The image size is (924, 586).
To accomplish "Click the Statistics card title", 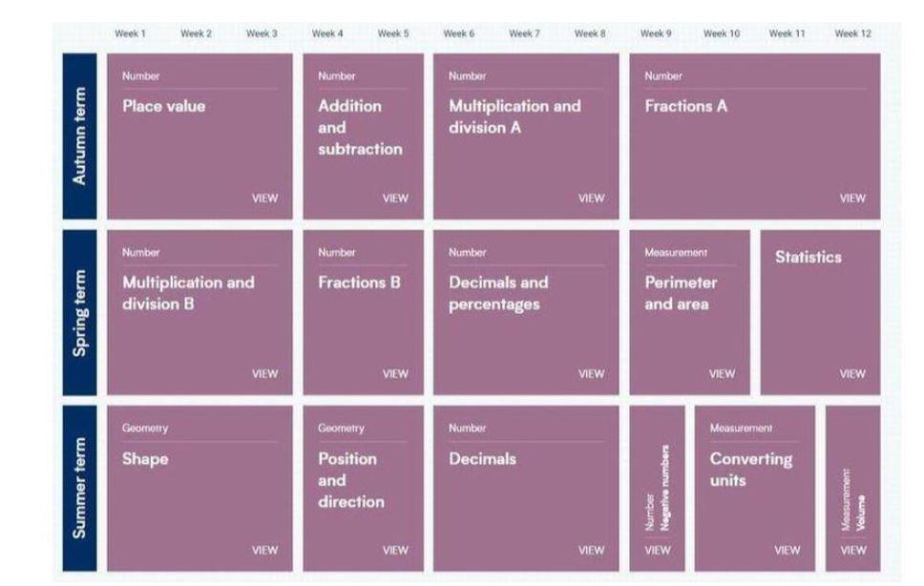I will tap(808, 257).
